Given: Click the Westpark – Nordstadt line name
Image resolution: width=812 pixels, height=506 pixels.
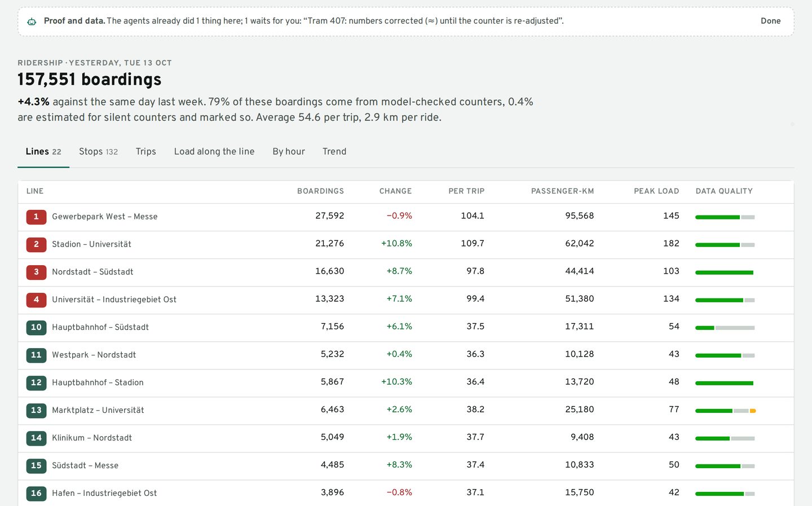Looking at the screenshot, I should tap(94, 355).
